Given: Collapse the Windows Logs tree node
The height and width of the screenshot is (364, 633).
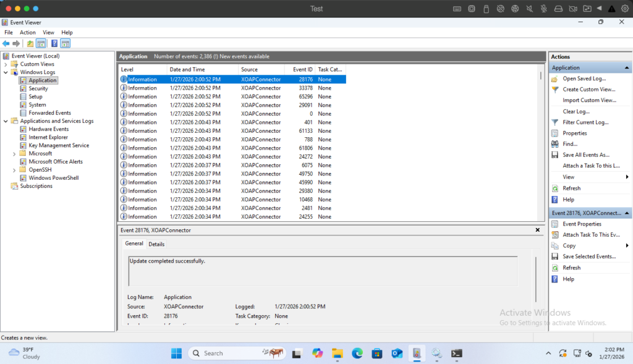Looking at the screenshot, I should pos(6,72).
